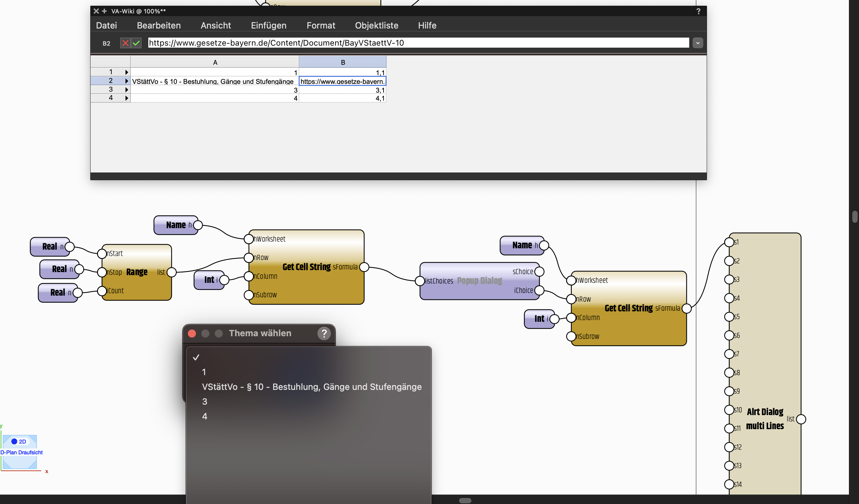
Task: Click the red X cancel-entry icon
Action: (125, 43)
